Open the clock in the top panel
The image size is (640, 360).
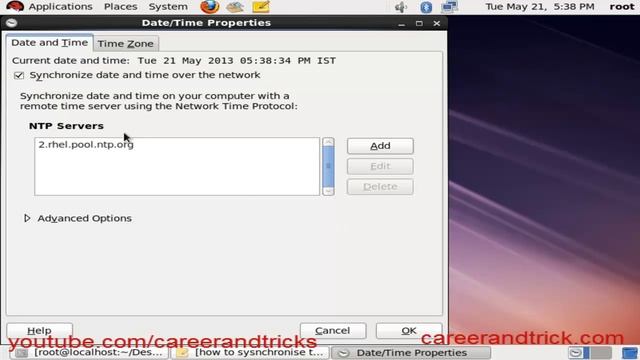point(540,7)
